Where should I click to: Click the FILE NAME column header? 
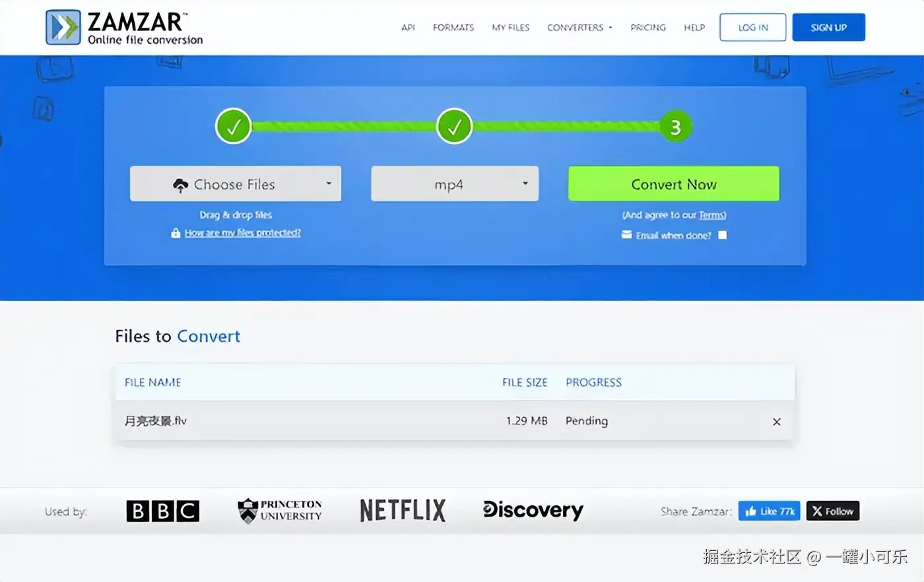click(x=152, y=382)
